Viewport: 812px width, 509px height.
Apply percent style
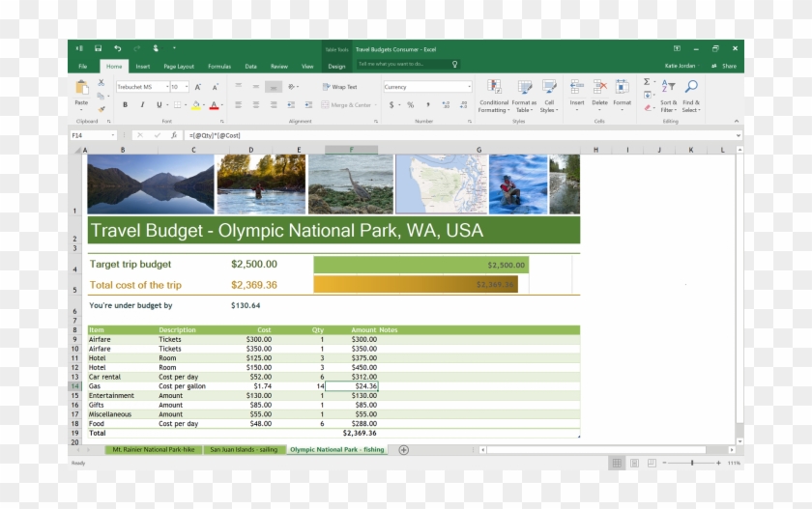pyautogui.click(x=410, y=105)
